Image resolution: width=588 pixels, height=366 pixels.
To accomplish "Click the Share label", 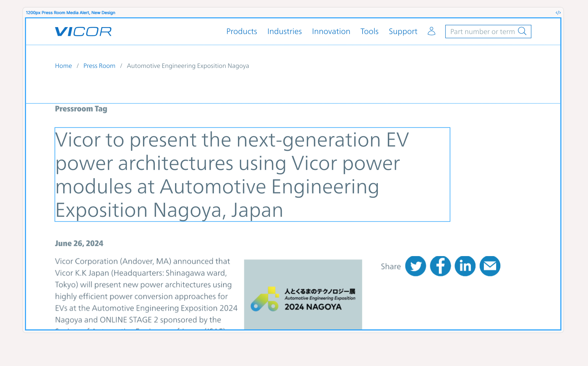I will coord(391,266).
